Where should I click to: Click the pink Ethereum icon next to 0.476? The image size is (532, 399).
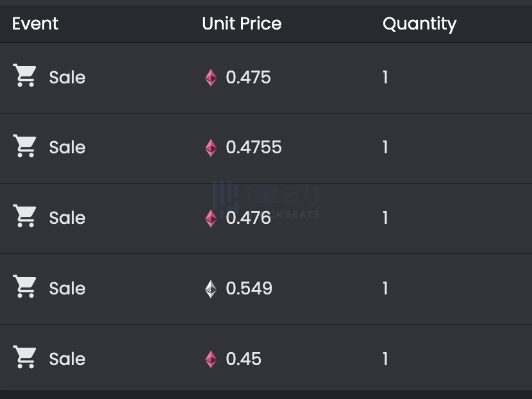tap(211, 218)
